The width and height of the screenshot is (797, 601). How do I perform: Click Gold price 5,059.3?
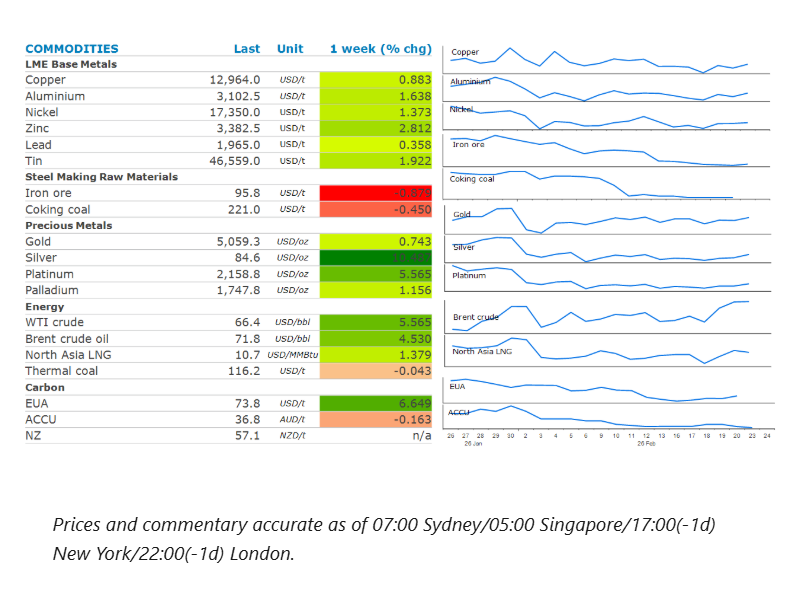[238, 242]
